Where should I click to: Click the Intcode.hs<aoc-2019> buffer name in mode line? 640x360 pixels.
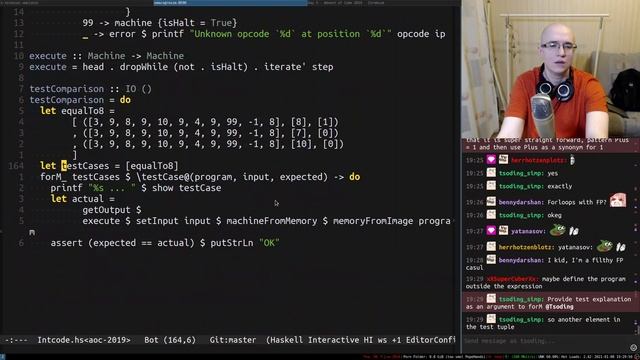pos(84,340)
